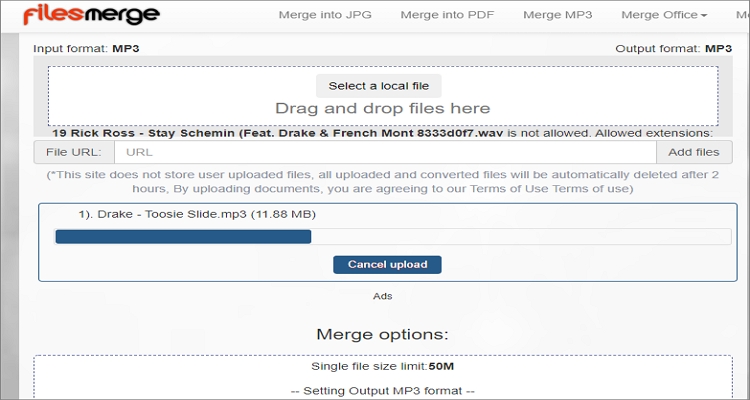Click the .wav not allowed error message

click(383, 133)
